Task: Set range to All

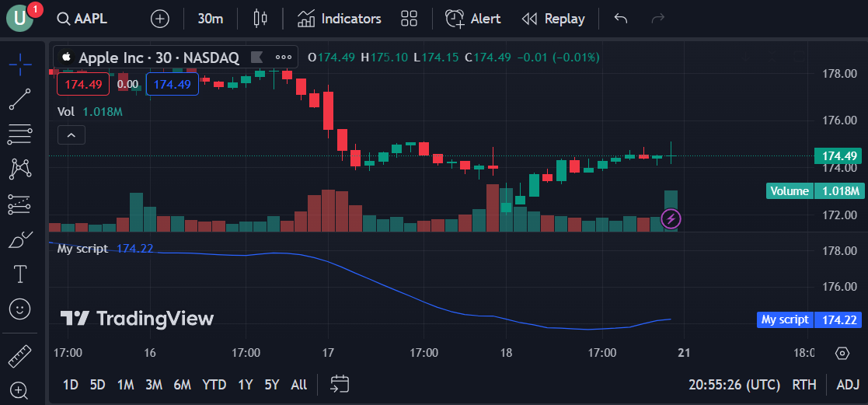Action: [299, 385]
